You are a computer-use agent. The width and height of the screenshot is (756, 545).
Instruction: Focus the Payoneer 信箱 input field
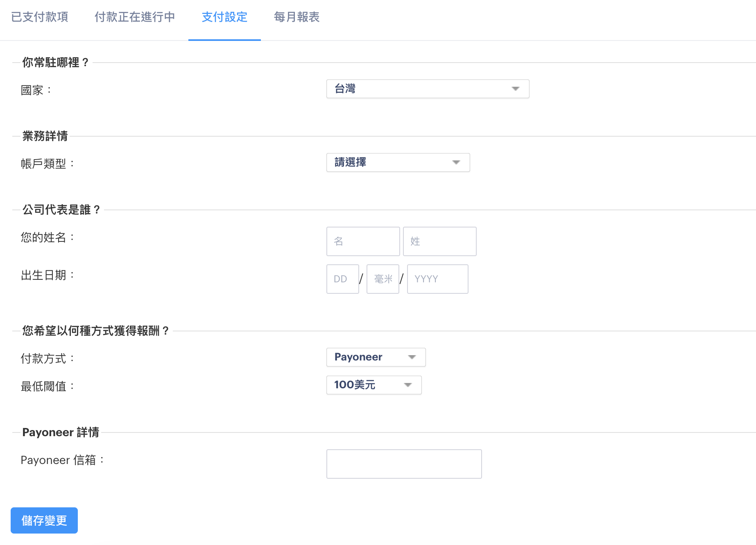click(404, 464)
